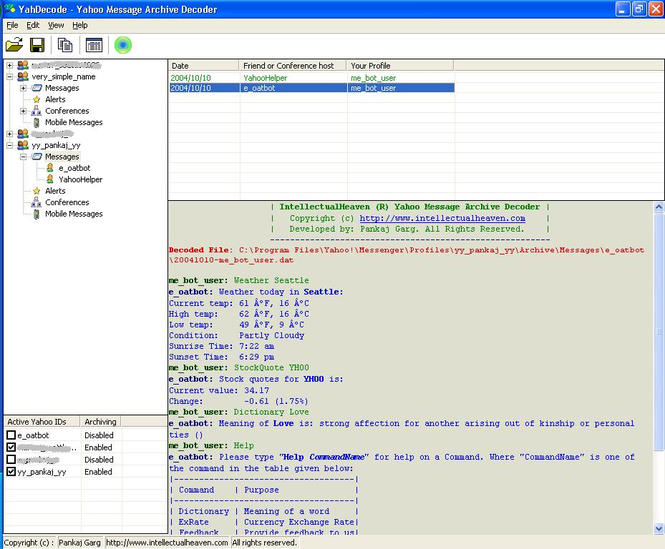Click Archiving column header
665x549 pixels.
click(101, 422)
